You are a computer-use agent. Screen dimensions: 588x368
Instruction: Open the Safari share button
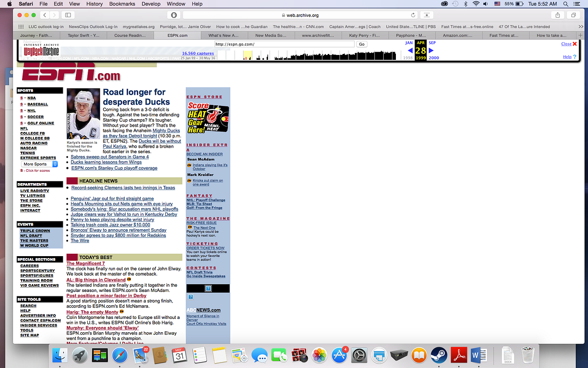tap(557, 16)
